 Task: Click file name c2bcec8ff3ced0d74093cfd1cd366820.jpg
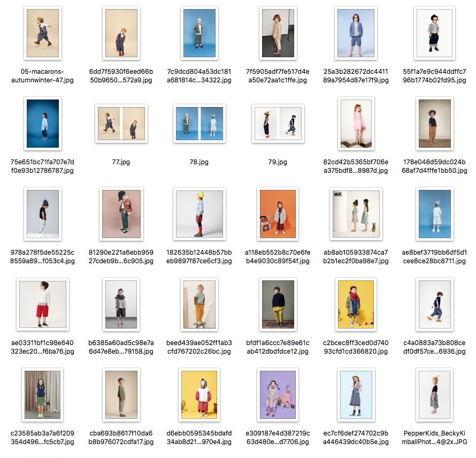(x=356, y=347)
